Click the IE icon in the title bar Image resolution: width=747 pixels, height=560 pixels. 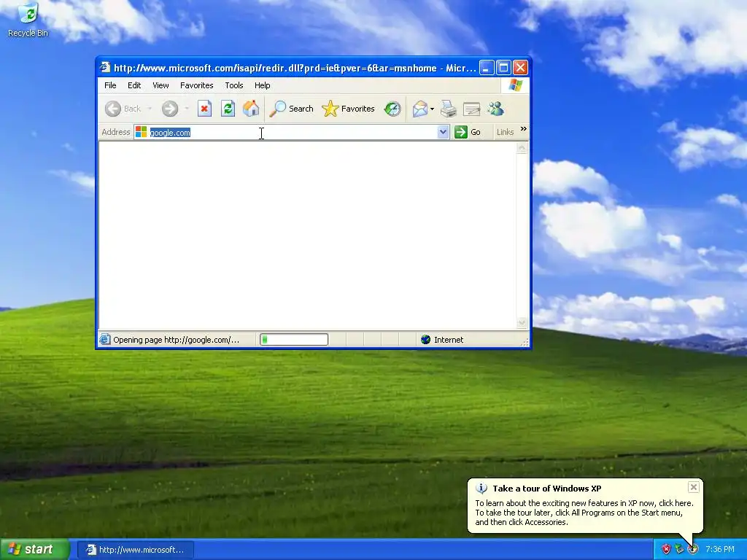[x=105, y=67]
